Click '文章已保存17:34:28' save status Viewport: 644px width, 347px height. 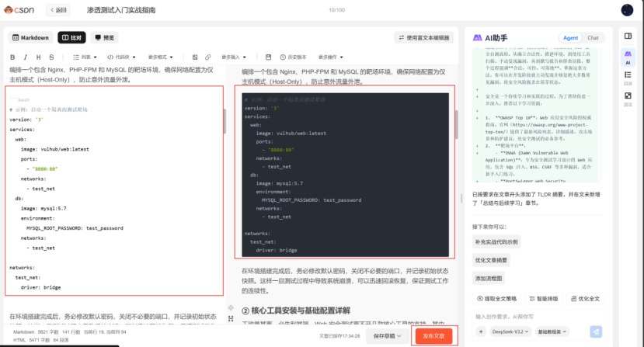coord(339,336)
